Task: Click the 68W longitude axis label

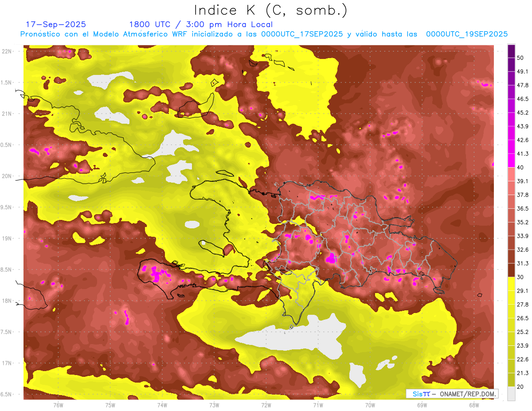Action: click(x=474, y=405)
